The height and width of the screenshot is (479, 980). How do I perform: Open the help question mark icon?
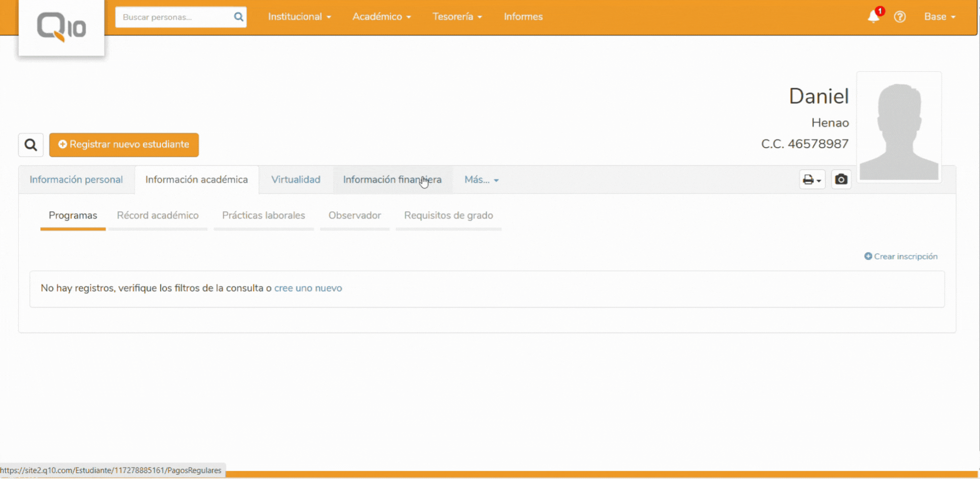[x=900, y=17]
